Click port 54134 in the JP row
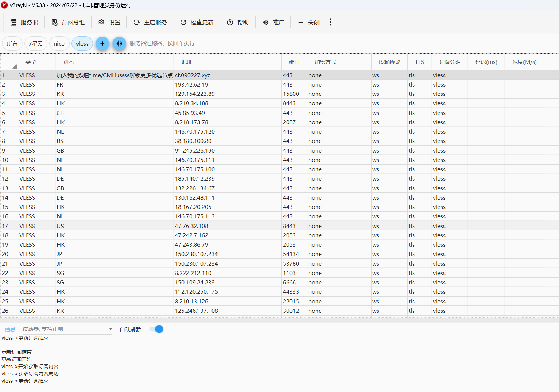The height and width of the screenshot is (392, 559). tap(291, 254)
